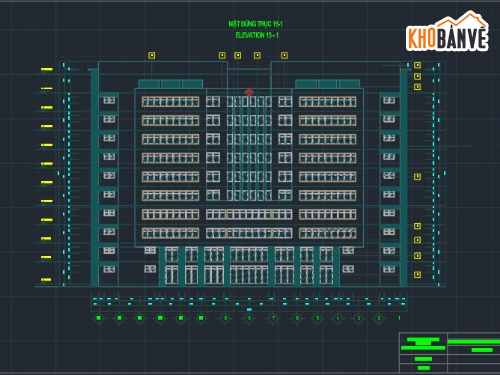The image size is (500, 375).
Task: Pick grid axis bubble 9
Action: tap(225, 318)
